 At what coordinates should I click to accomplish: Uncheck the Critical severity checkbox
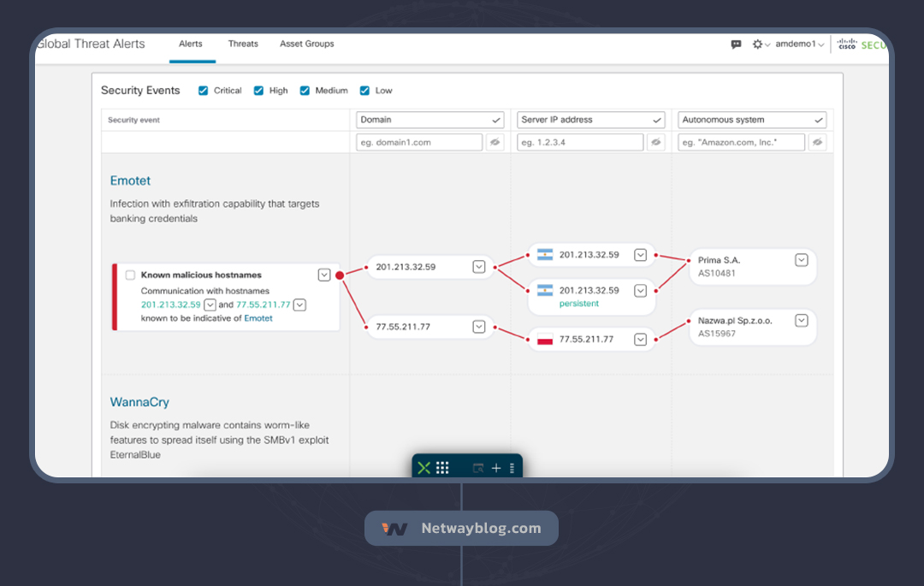pyautogui.click(x=204, y=91)
